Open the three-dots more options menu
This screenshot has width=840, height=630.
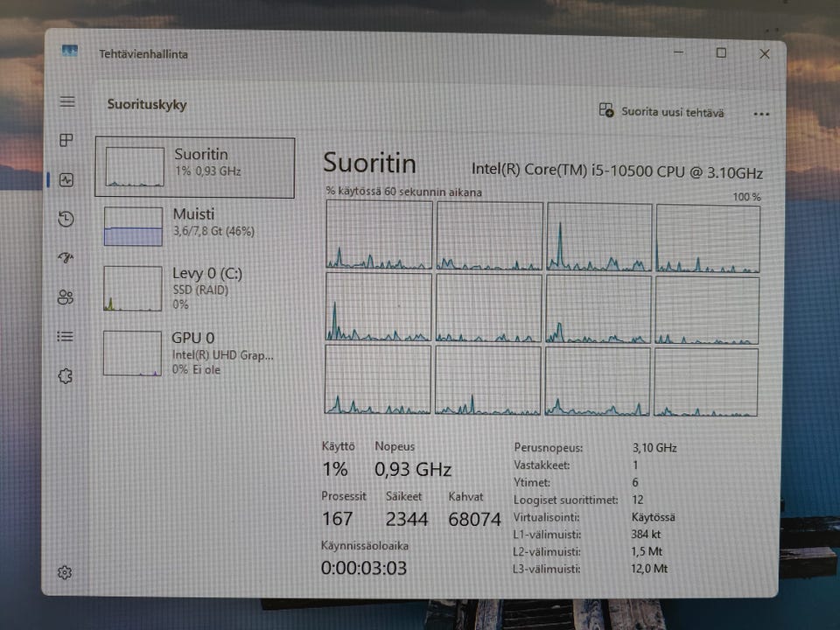(761, 114)
